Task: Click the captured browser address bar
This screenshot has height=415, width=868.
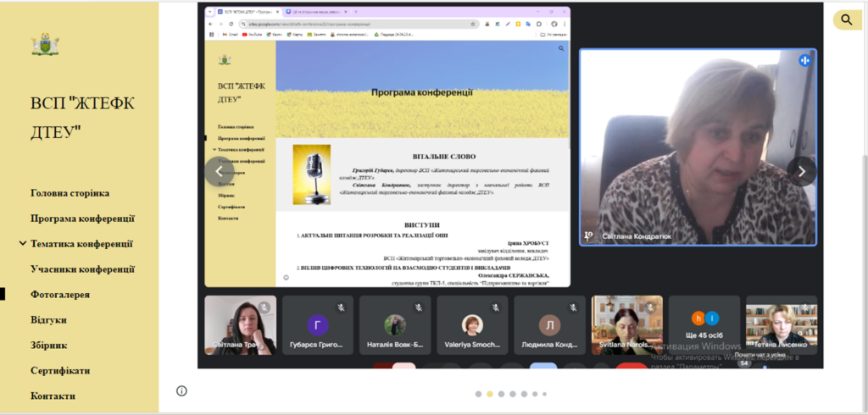Action: coord(359,25)
